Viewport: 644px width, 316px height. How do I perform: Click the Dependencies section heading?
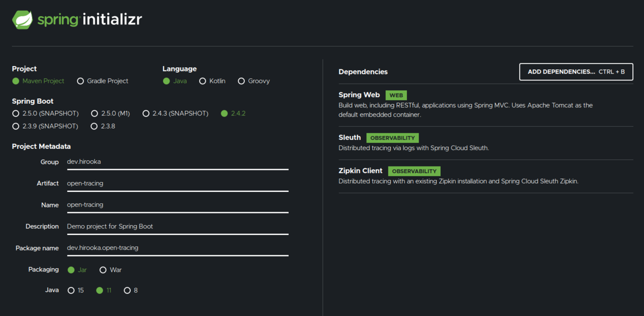point(363,72)
